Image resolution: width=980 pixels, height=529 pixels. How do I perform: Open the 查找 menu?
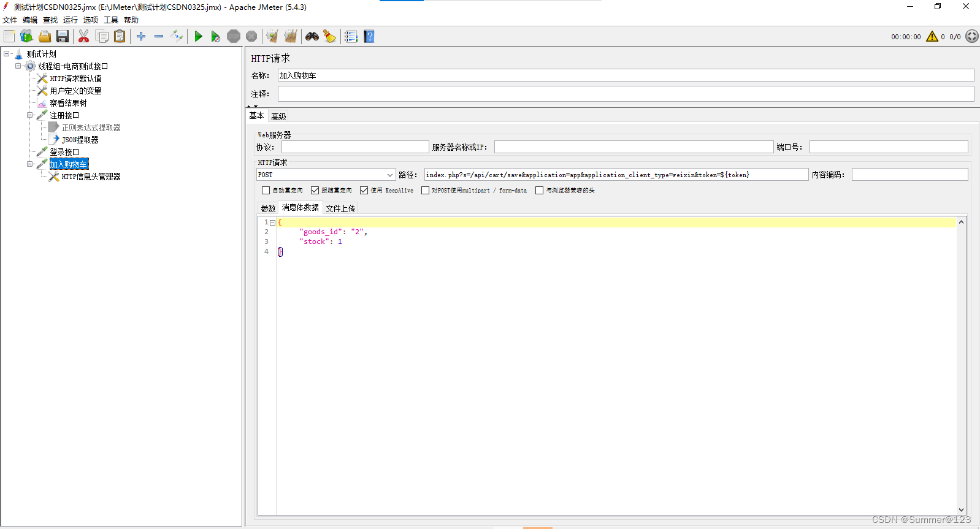(x=50, y=20)
